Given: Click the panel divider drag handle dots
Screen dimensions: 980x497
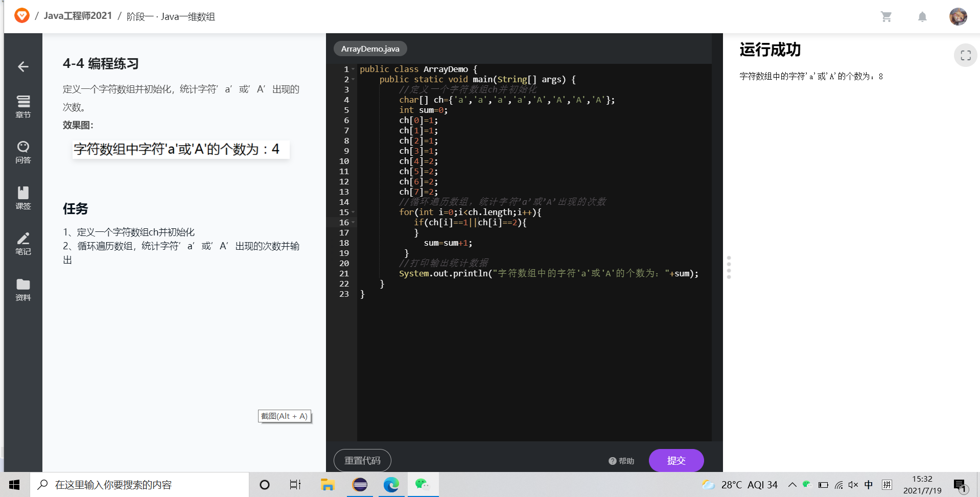Looking at the screenshot, I should 729,267.
